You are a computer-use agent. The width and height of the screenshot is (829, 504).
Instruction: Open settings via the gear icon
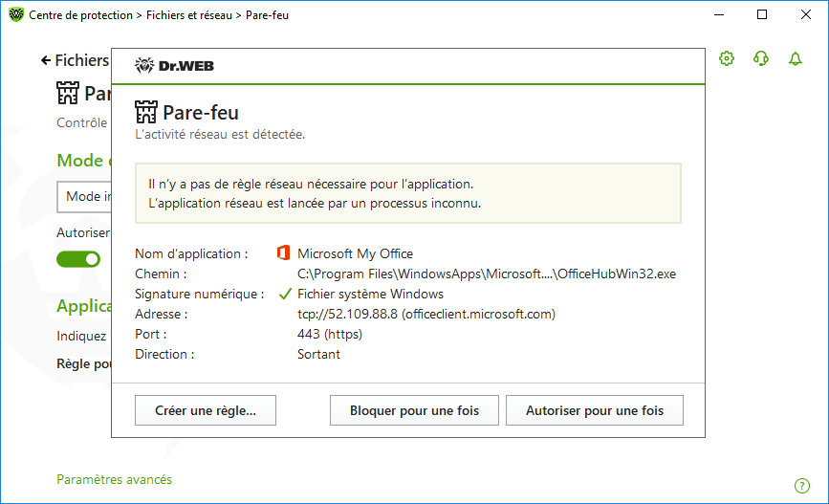coord(727,58)
